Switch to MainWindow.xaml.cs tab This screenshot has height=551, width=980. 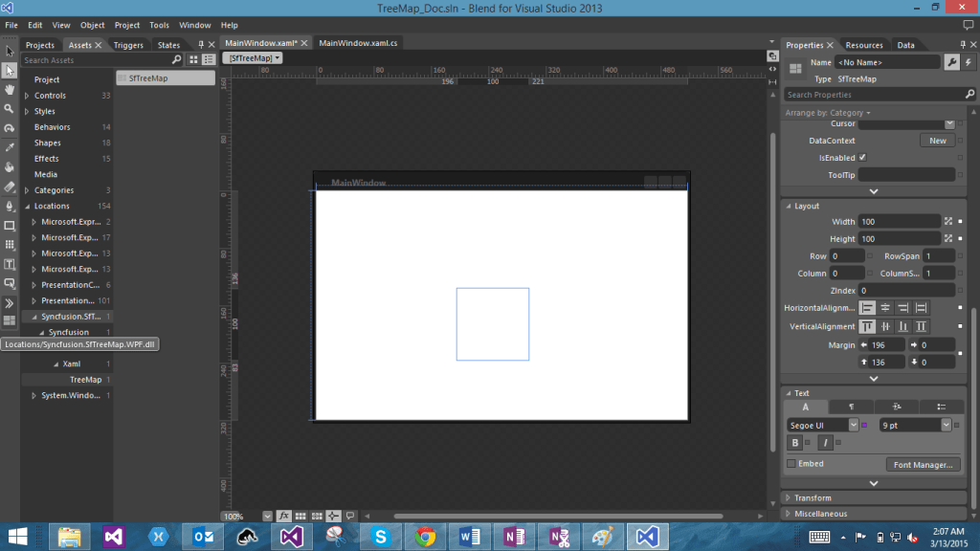click(358, 43)
